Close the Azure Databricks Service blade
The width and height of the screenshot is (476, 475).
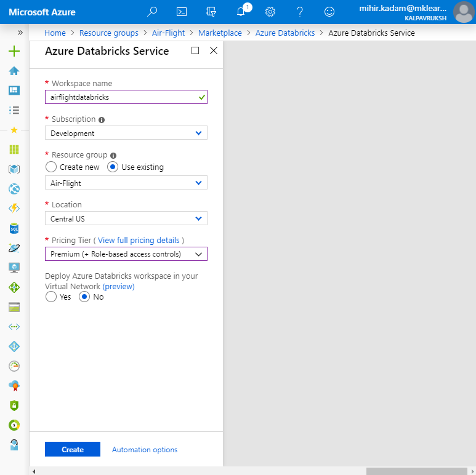pos(214,50)
